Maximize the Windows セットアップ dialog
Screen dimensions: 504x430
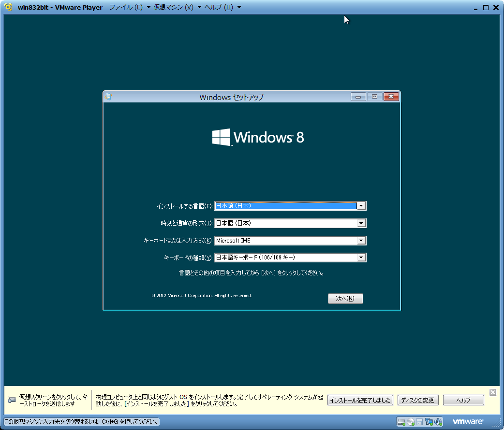(374, 97)
